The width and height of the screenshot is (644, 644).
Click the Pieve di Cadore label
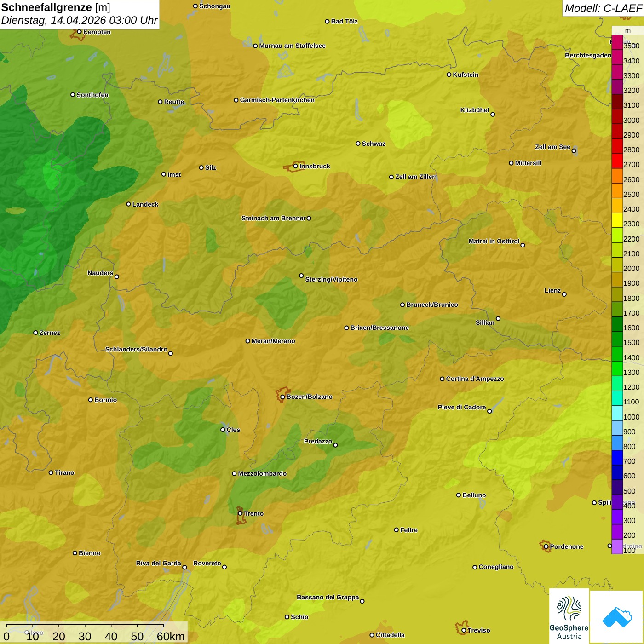coord(462,407)
